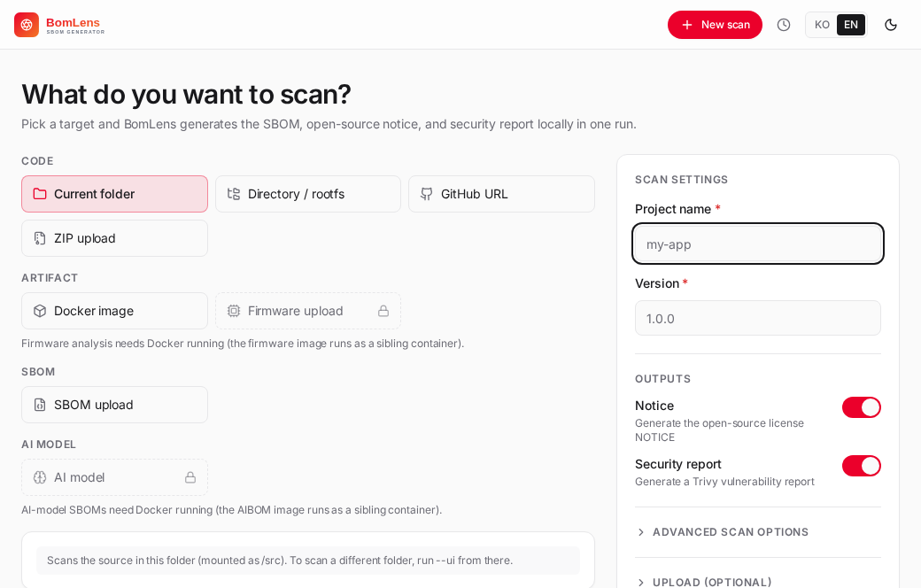This screenshot has width=921, height=588.
Task: Click the Current folder icon
Action: coord(40,194)
